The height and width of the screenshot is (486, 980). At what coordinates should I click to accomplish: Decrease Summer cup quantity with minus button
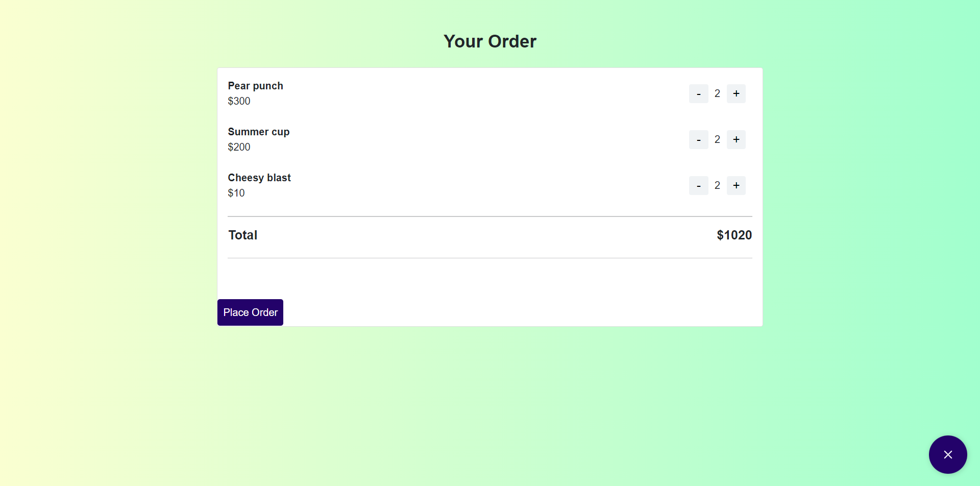click(x=698, y=139)
